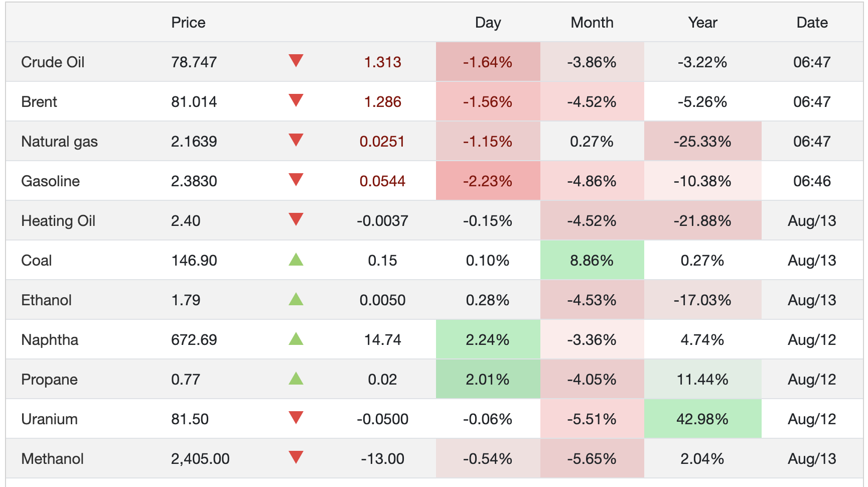Select Uranium price 81.50
This screenshot has height=487, width=868.
pyautogui.click(x=190, y=419)
